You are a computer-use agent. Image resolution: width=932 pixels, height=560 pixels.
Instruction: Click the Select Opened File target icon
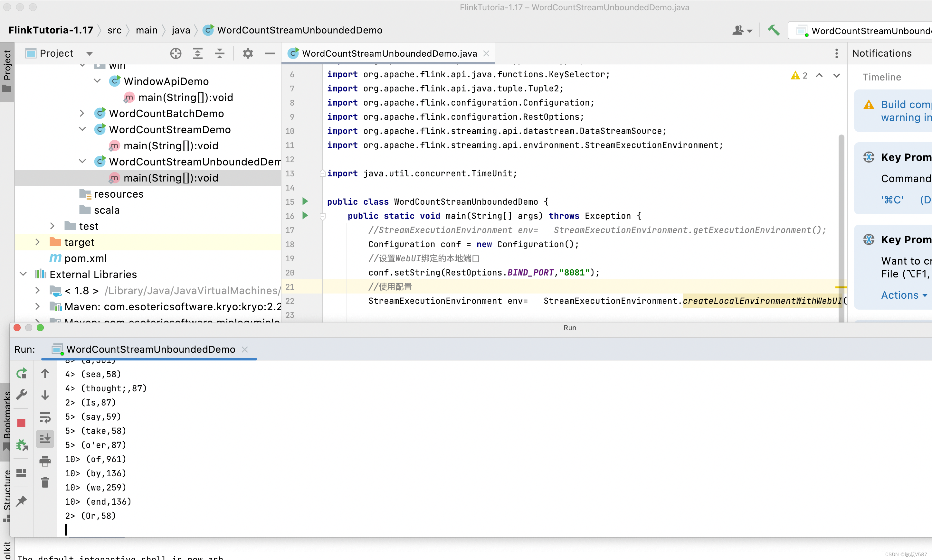tap(176, 53)
